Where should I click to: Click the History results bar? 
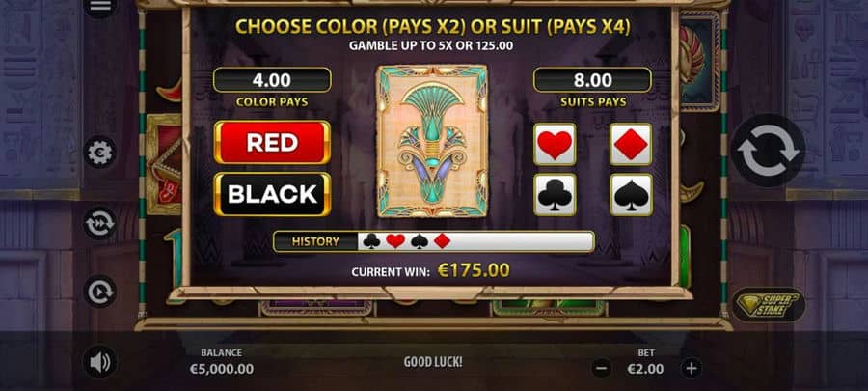click(433, 241)
